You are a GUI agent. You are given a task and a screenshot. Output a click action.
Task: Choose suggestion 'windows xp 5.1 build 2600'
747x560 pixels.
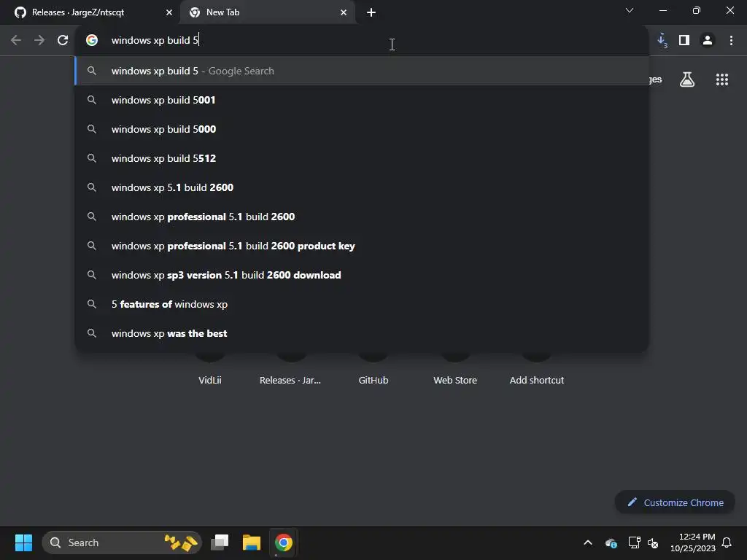pos(362,187)
